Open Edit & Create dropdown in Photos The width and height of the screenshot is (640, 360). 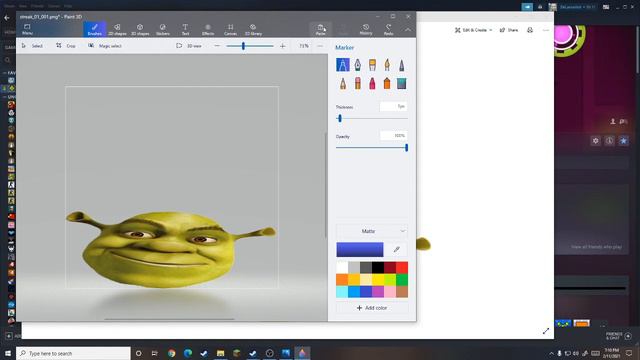pos(473,30)
